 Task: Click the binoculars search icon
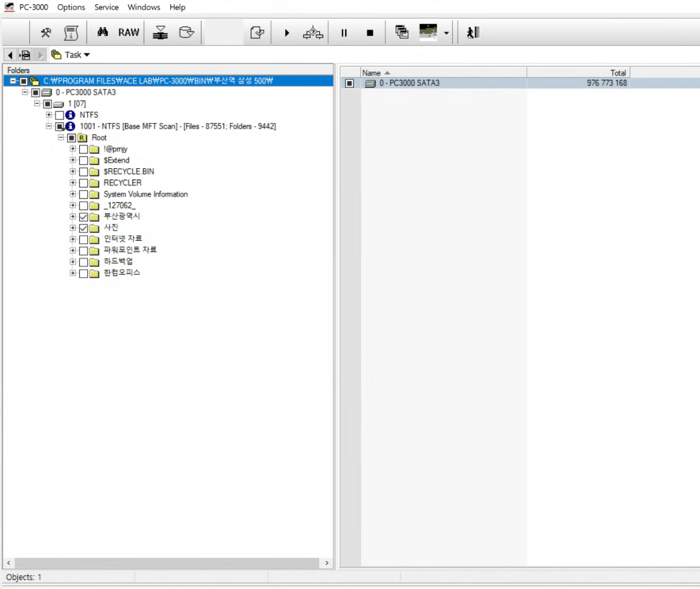point(103,33)
